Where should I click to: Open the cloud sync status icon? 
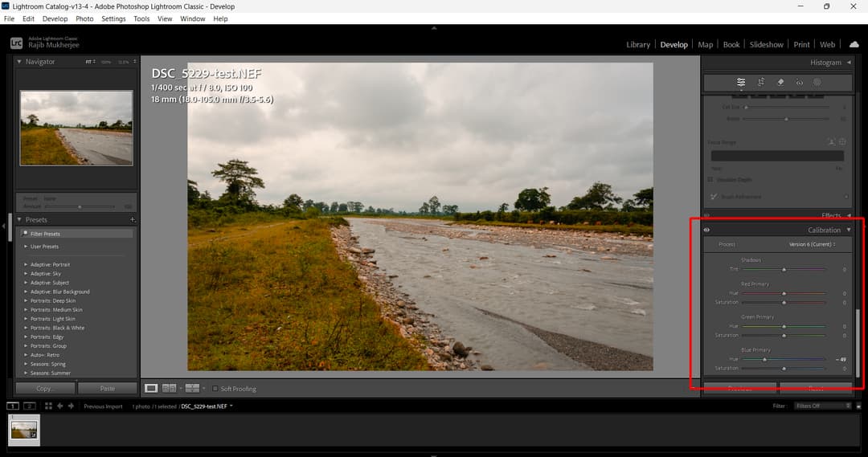coord(854,44)
